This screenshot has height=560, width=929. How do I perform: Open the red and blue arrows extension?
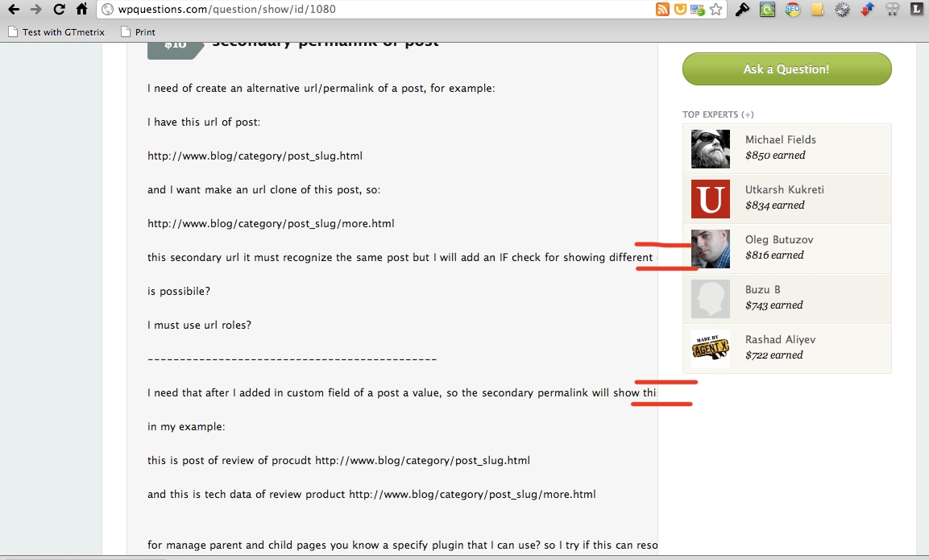coord(868,9)
